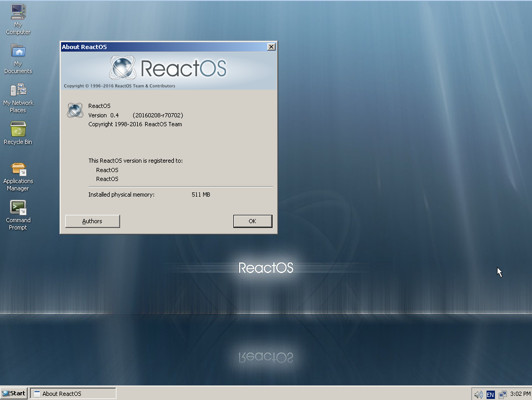Click the Installed physical memory value 511 MB
532x400 pixels.
tap(200, 194)
